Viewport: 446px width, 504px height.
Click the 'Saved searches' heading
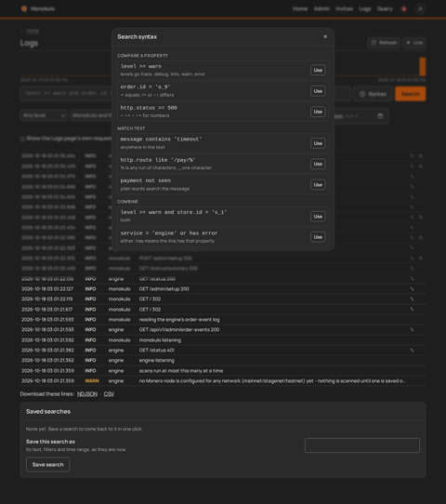point(48,412)
